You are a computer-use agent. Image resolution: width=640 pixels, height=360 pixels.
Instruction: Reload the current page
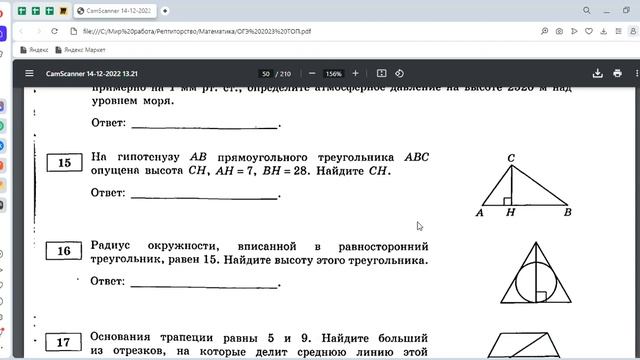(x=54, y=31)
